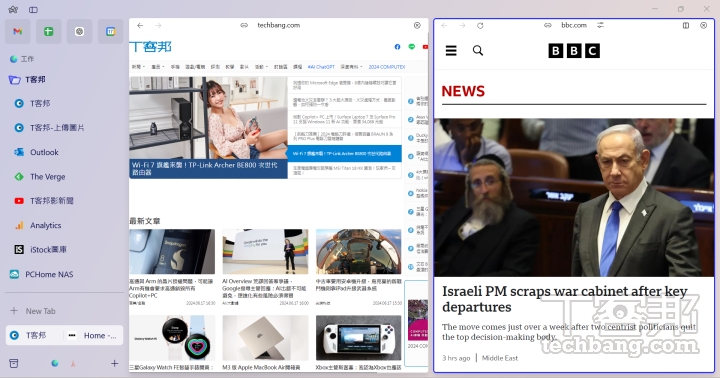This screenshot has width=720, height=378.
Task: Open the Israeli PM war cabinet headline
Action: [565, 299]
